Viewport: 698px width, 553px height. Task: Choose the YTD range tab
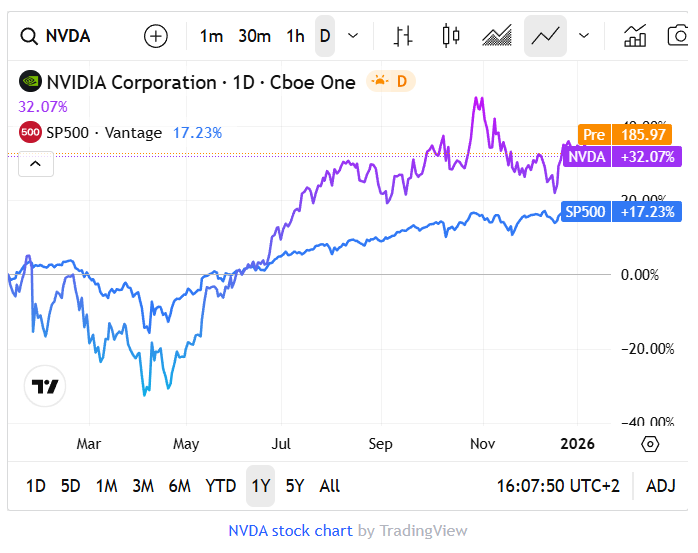[220, 486]
